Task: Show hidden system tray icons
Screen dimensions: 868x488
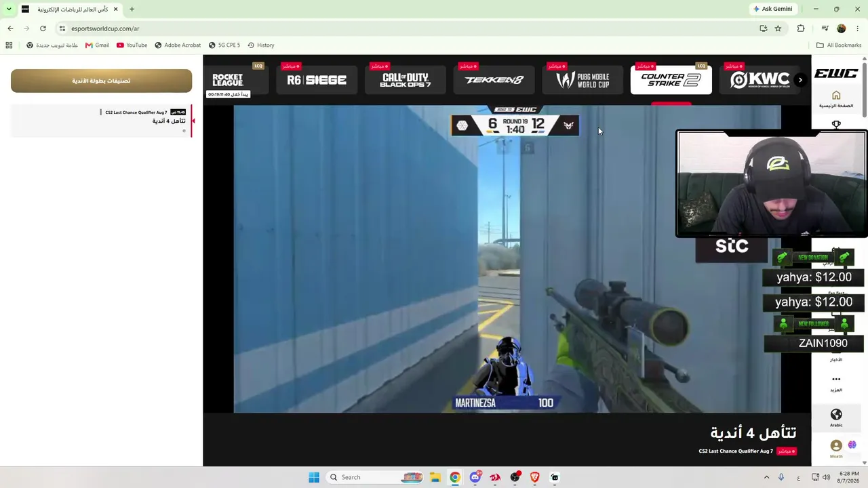Action: pos(767,477)
